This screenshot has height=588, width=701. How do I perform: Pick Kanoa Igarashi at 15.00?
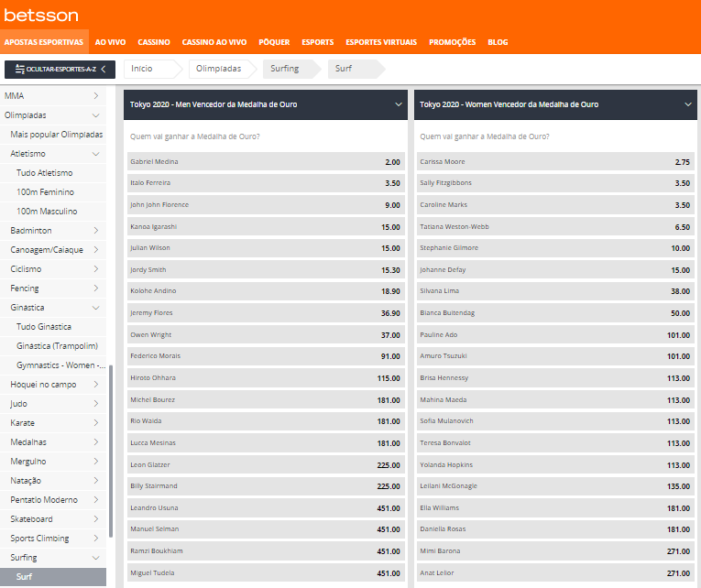point(266,227)
